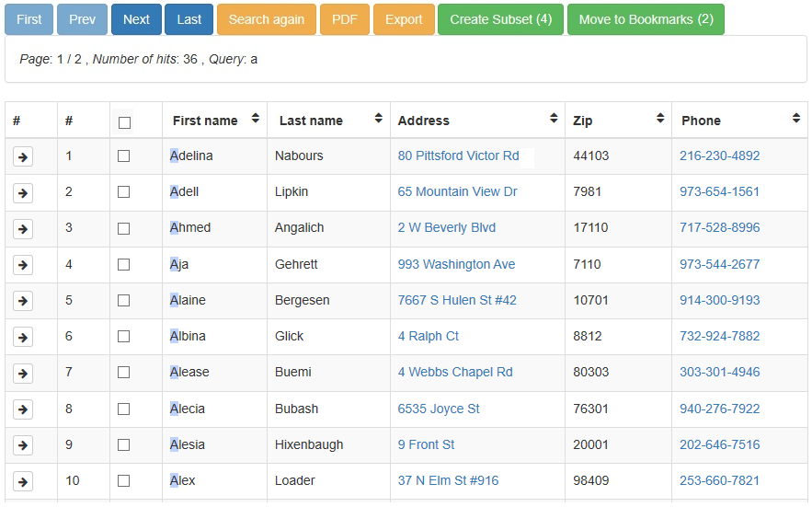Tick the select-all checkbox in header
The image size is (812, 507).
(x=124, y=123)
